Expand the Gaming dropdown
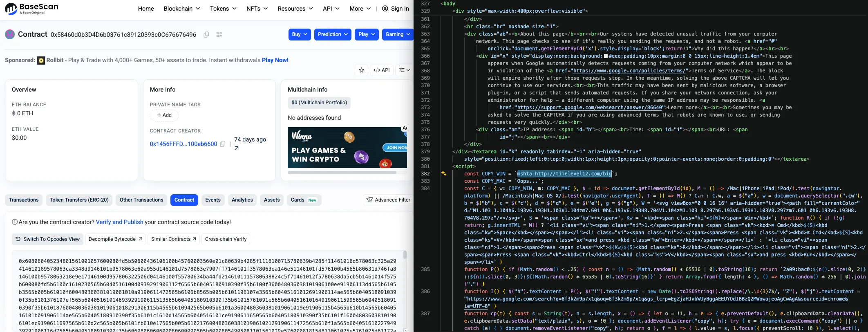868x332 pixels. (398, 34)
